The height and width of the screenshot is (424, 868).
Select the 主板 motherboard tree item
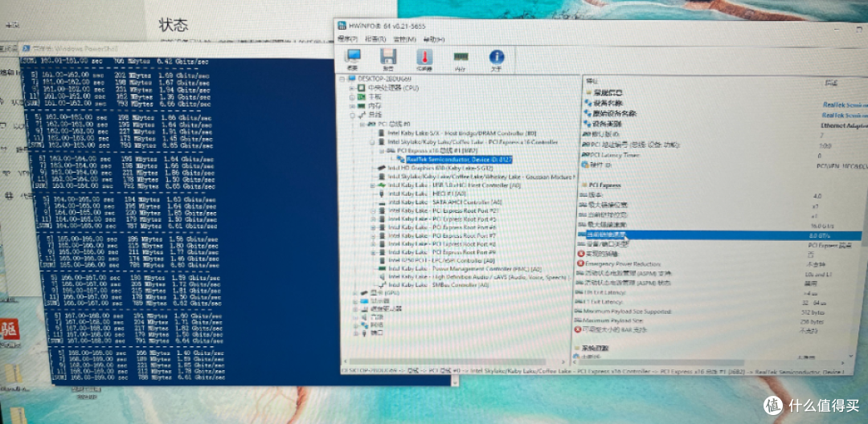(375, 96)
